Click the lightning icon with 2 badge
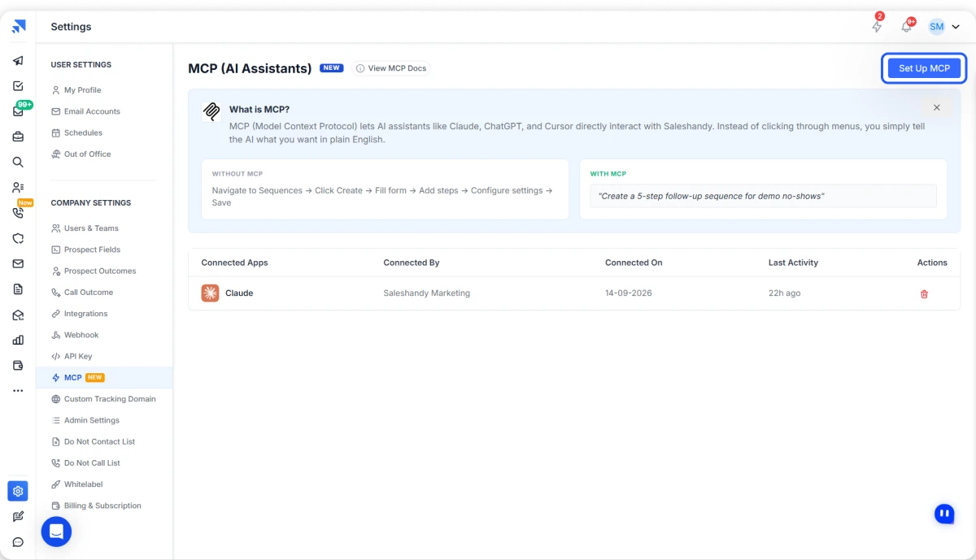 pos(877,27)
